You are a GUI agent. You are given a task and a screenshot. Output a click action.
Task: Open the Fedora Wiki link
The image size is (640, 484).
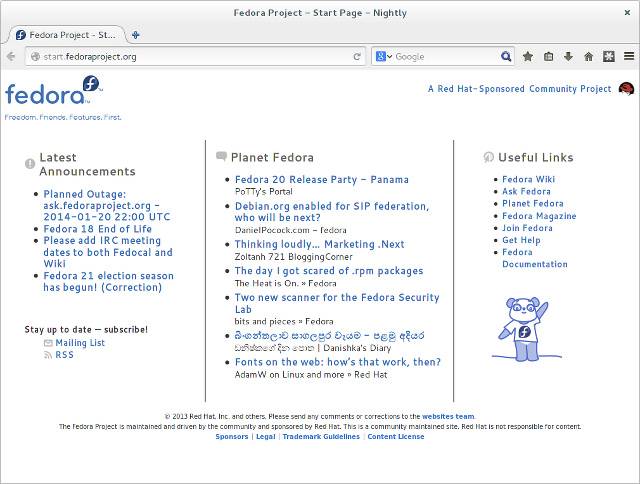pyautogui.click(x=529, y=179)
